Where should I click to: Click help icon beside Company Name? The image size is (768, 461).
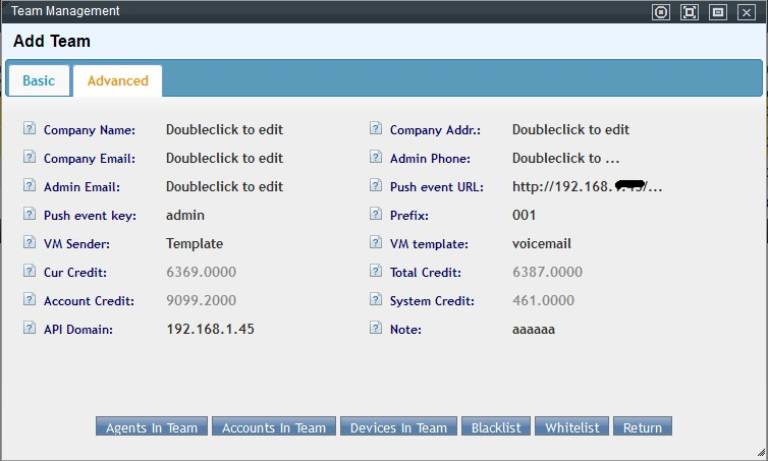pyautogui.click(x=29, y=129)
